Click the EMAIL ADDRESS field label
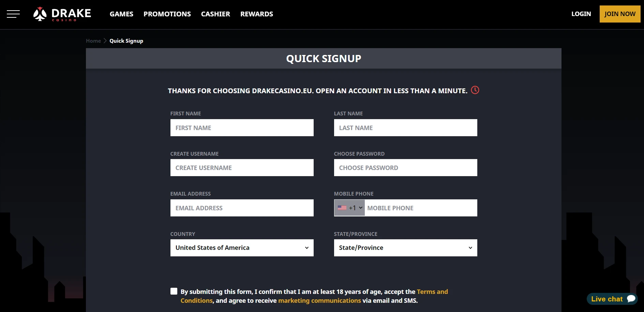Screen dimensions: 644x312 191,194
